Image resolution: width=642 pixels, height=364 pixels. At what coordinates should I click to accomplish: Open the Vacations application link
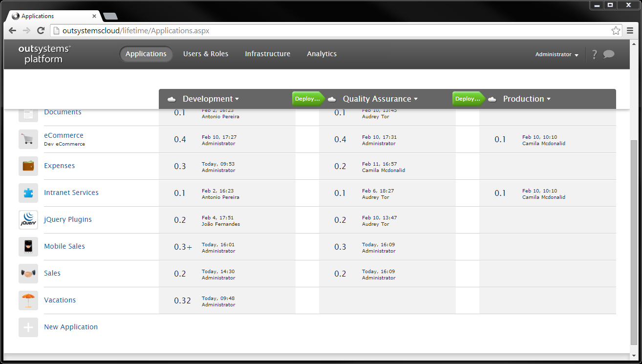tap(60, 300)
